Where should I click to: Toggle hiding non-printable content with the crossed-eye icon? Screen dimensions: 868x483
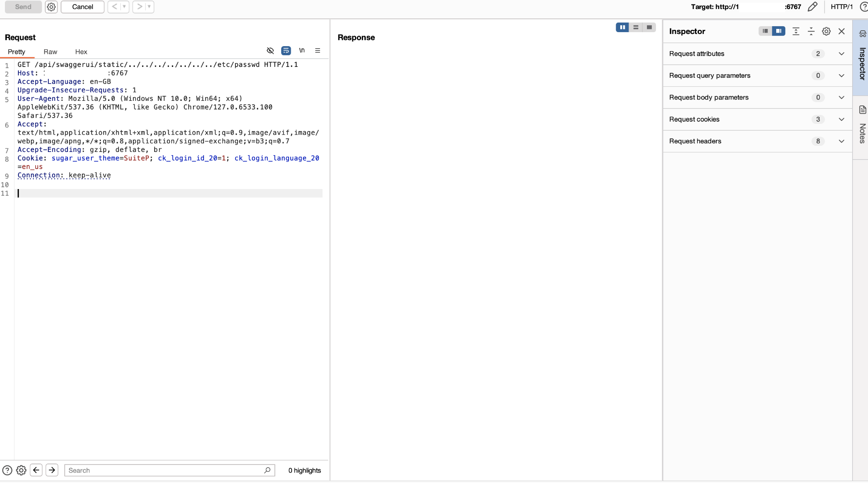click(270, 51)
